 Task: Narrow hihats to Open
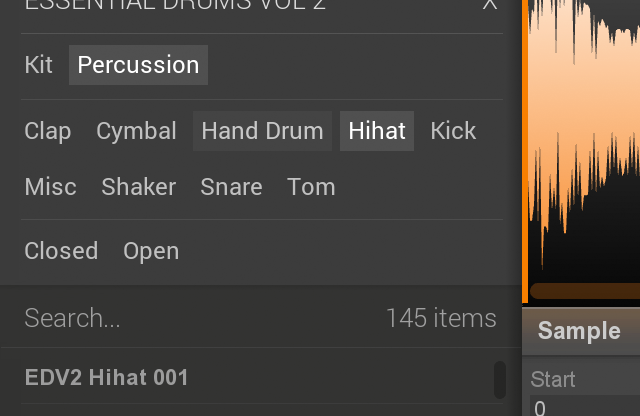151,251
